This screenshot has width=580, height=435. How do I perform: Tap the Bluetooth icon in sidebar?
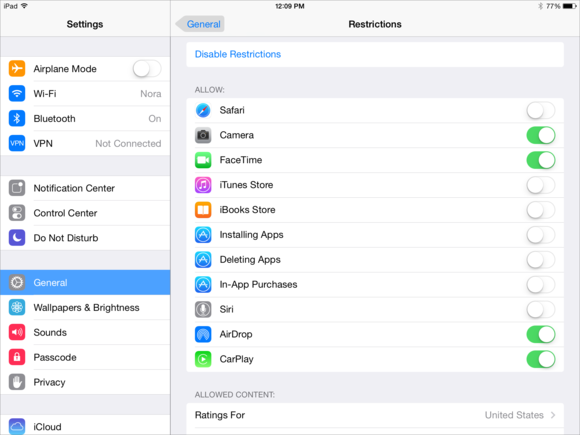tap(17, 118)
